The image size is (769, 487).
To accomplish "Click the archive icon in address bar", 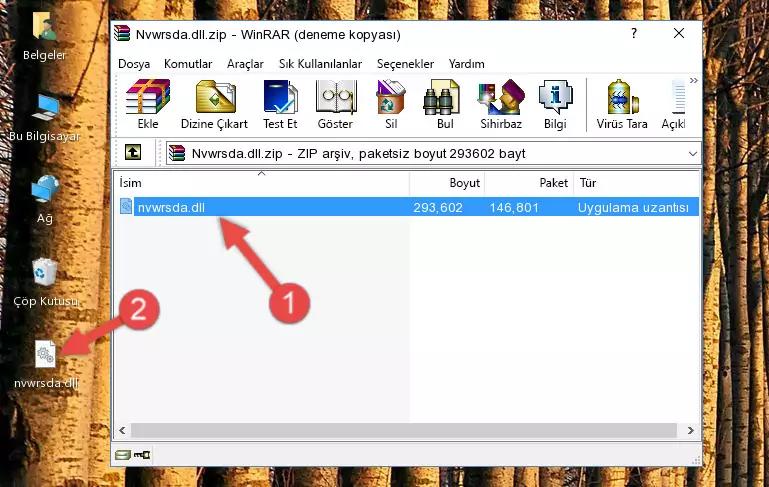I will (177, 154).
